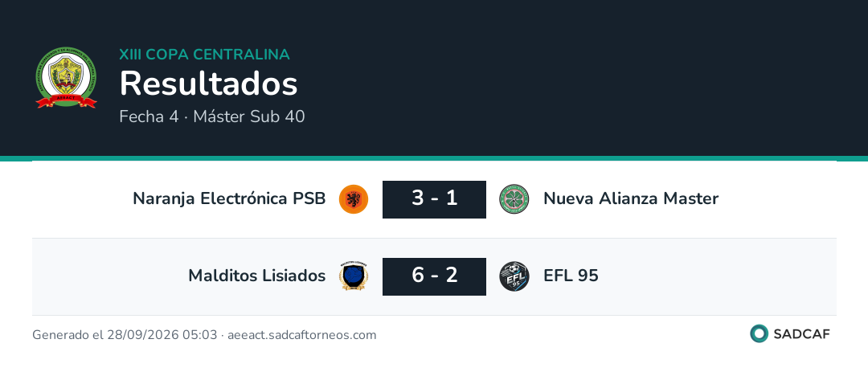The image size is (868, 376).
Task: Click the SADCAF brand text
Action: click(801, 334)
